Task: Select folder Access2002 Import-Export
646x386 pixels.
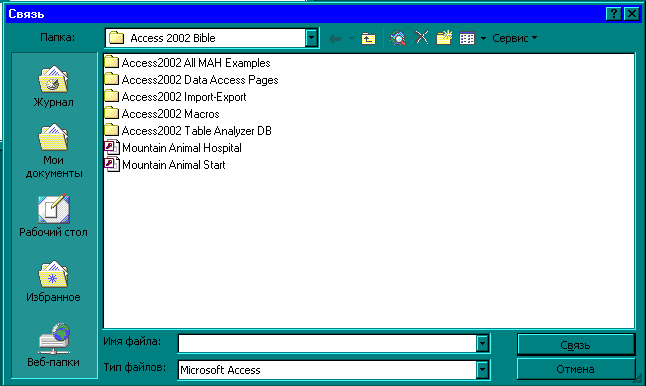Action: click(176, 96)
